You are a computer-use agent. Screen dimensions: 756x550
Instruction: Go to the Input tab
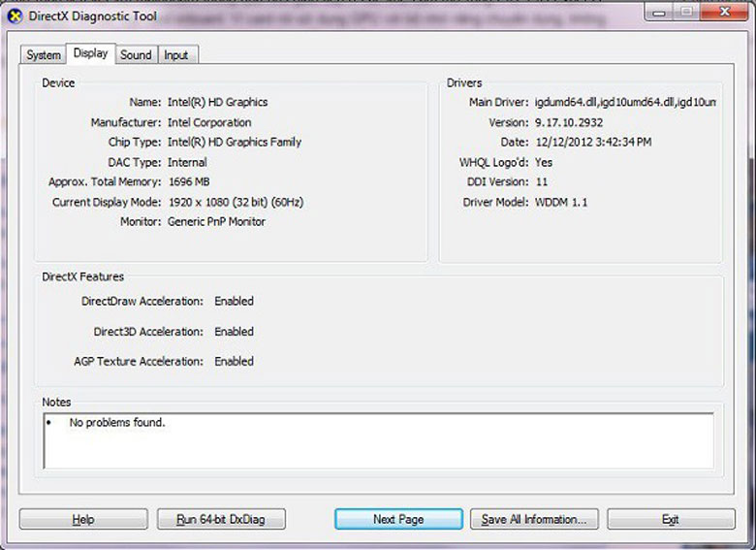tap(176, 55)
